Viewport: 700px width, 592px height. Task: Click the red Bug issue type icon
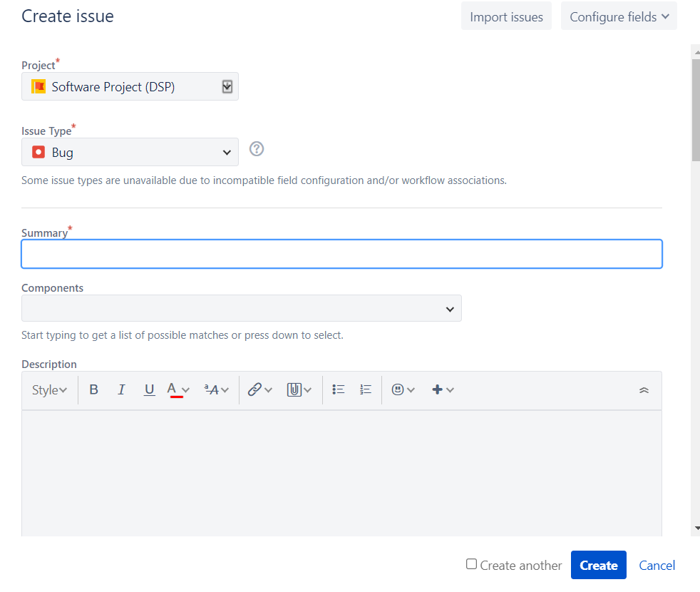[x=38, y=152]
